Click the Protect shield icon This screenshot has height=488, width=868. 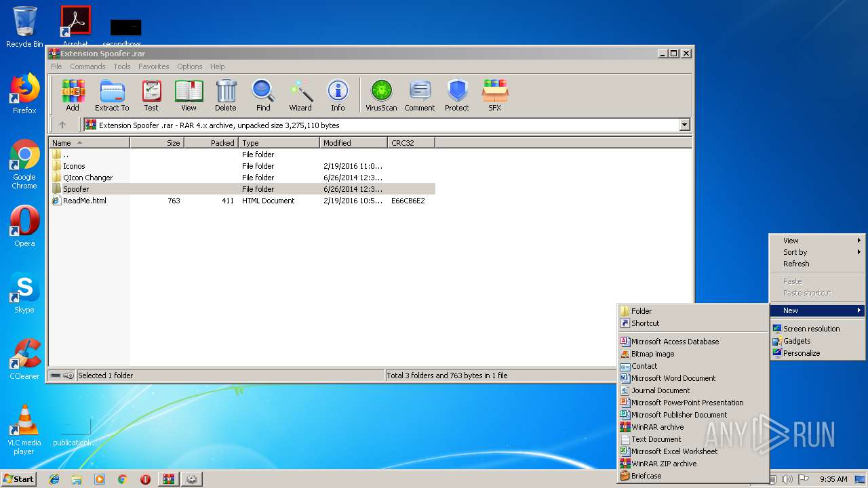point(457,95)
